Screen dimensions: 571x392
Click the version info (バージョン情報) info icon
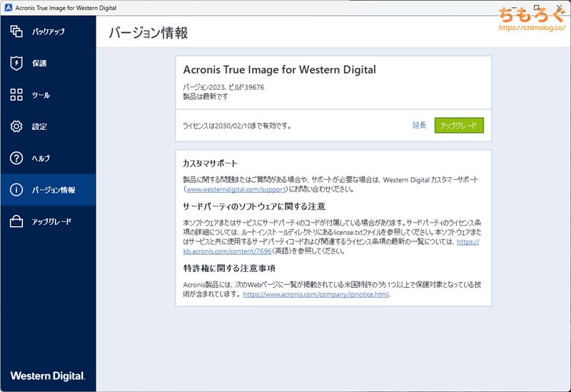coord(16,190)
